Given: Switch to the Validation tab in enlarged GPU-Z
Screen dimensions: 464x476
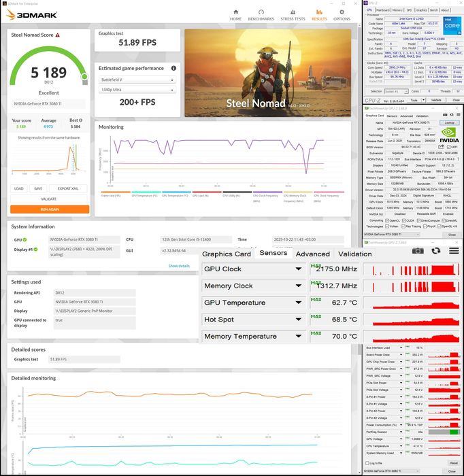Looking at the screenshot, I should (355, 254).
